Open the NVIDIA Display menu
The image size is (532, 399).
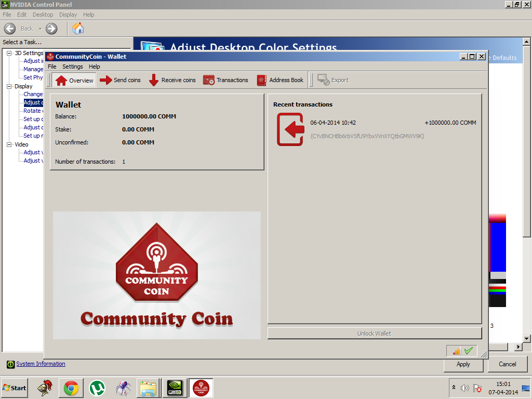[68, 15]
